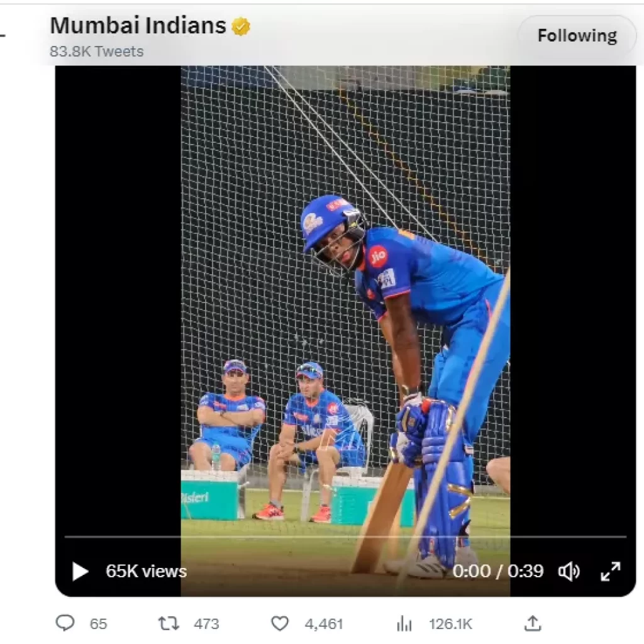Click the 4,461 likes count
The height and width of the screenshot is (644, 644).
point(324,624)
